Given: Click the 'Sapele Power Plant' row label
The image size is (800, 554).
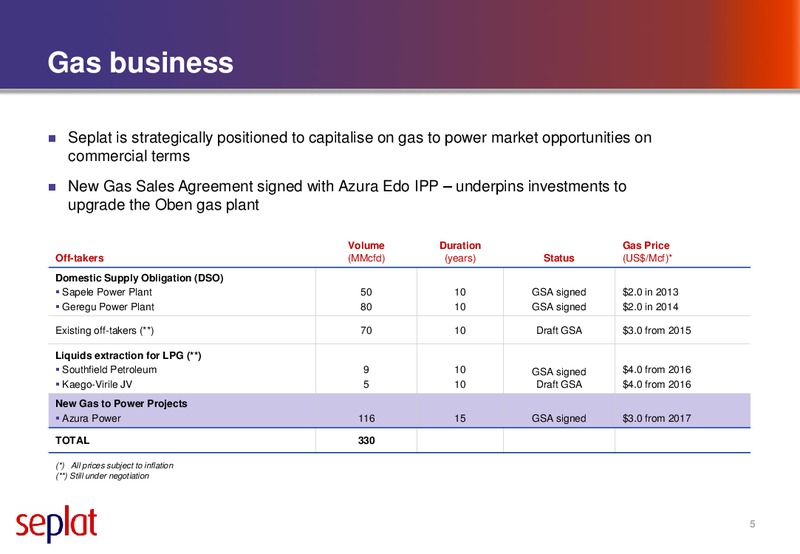Looking at the screenshot, I should point(107,292).
